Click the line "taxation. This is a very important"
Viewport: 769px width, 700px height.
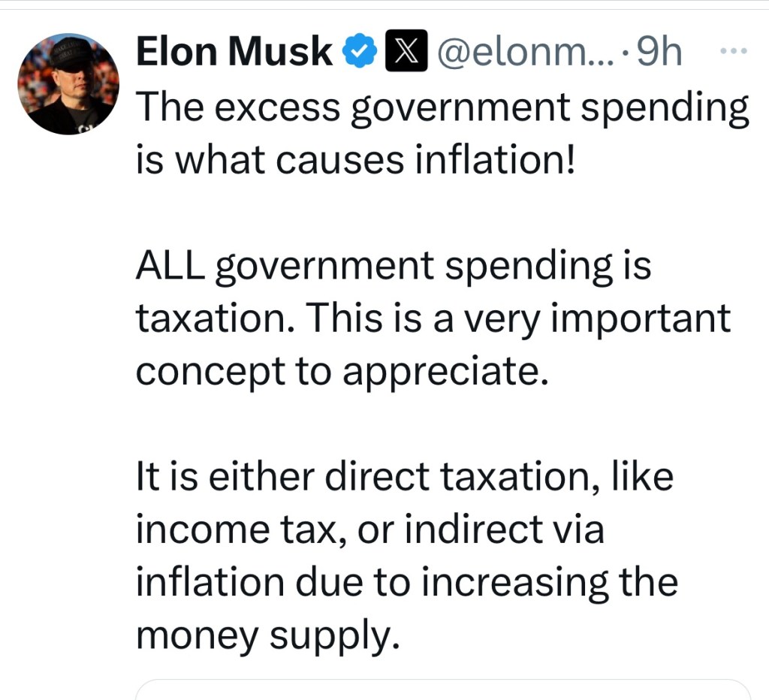pyautogui.click(x=433, y=319)
